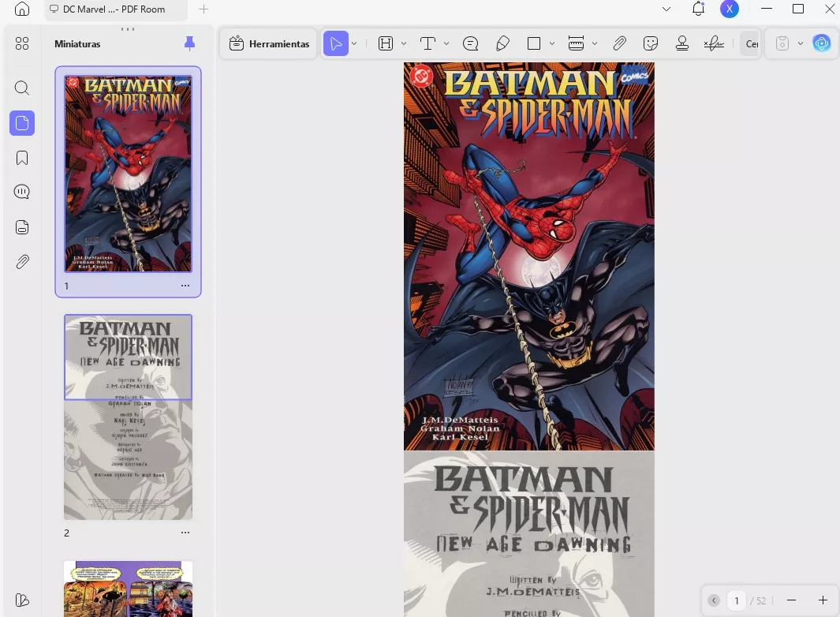Open page 2 thumbnail options menu
Screen dimensions: 840x617
pos(185,533)
